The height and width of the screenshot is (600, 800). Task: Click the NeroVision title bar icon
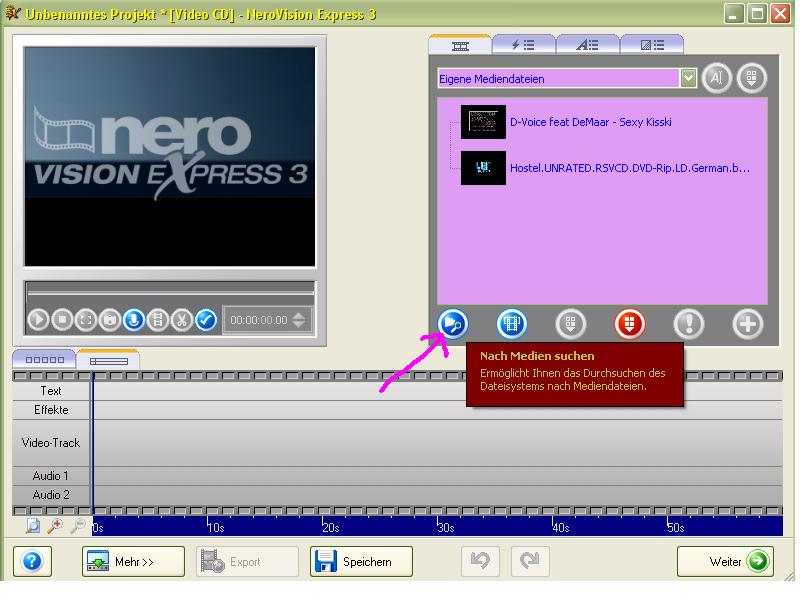coord(12,13)
